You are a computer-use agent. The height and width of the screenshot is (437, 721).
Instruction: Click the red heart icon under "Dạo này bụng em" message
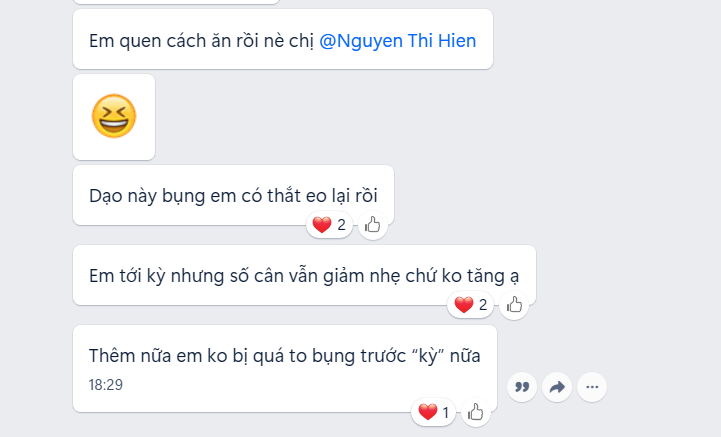322,225
